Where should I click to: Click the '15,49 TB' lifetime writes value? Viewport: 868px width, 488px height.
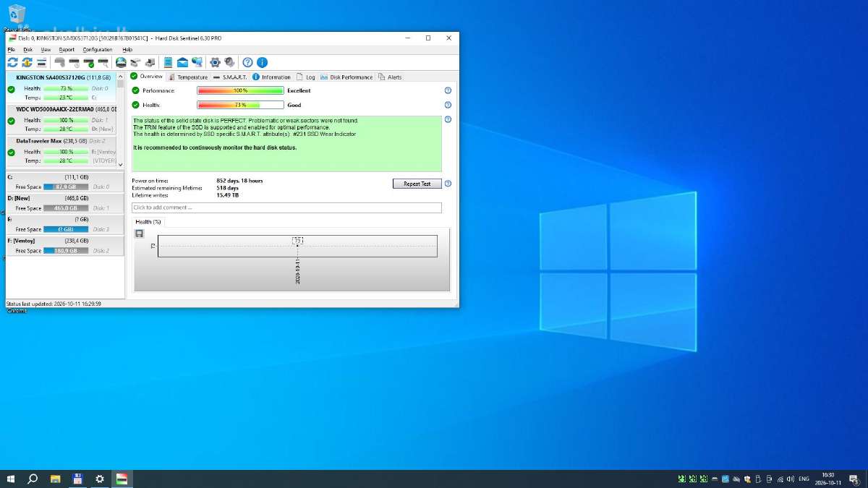[x=227, y=195]
